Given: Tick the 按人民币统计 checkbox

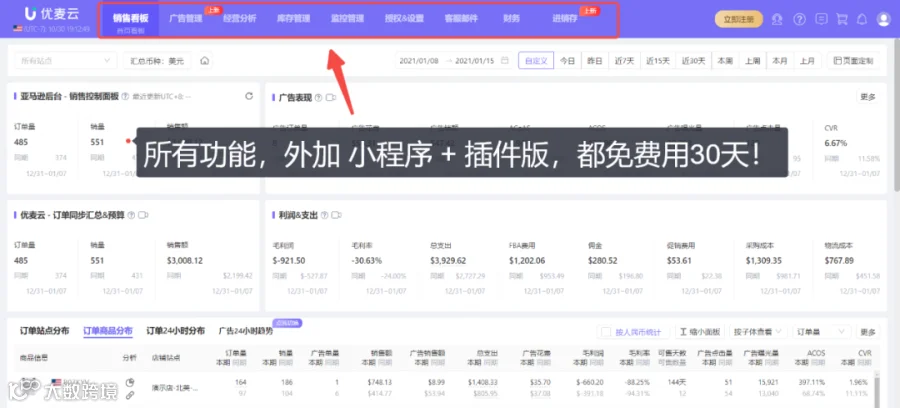Looking at the screenshot, I should [x=606, y=332].
